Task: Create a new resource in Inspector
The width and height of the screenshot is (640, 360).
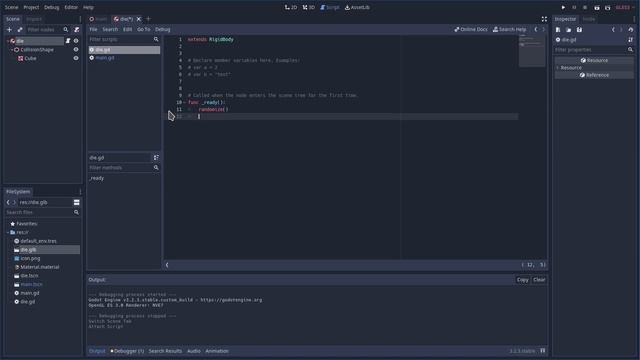Action: (x=558, y=29)
